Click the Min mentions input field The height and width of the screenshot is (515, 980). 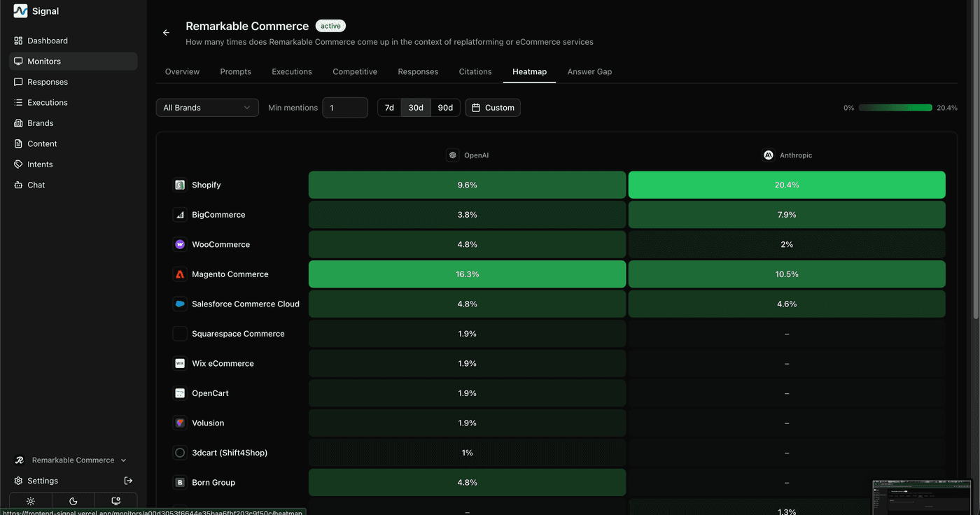345,108
